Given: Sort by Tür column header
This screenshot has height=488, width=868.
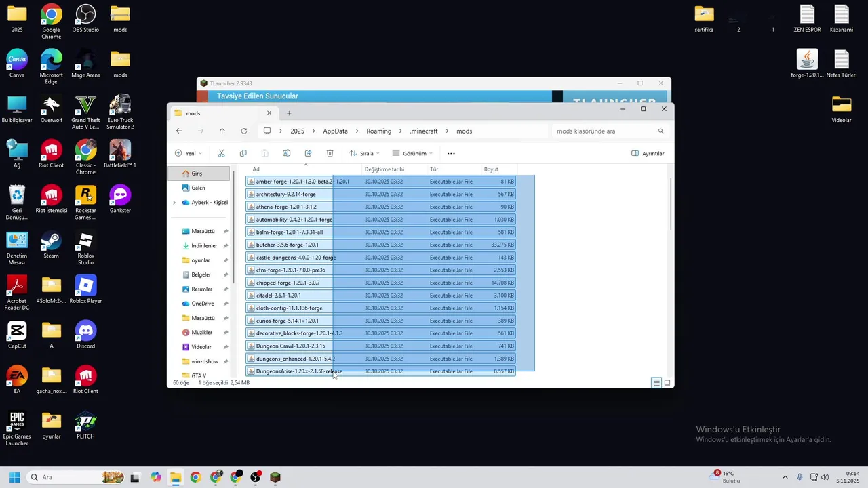Looking at the screenshot, I should 454,169.
